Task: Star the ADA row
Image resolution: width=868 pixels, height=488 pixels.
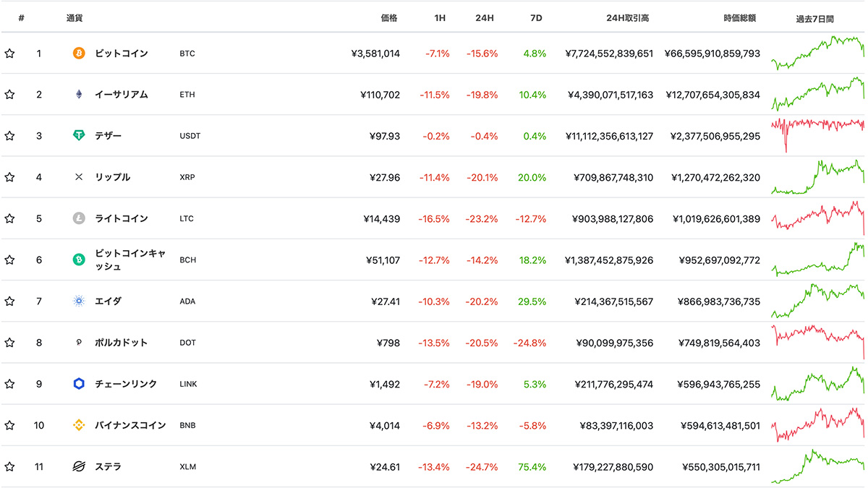Action: (9, 301)
